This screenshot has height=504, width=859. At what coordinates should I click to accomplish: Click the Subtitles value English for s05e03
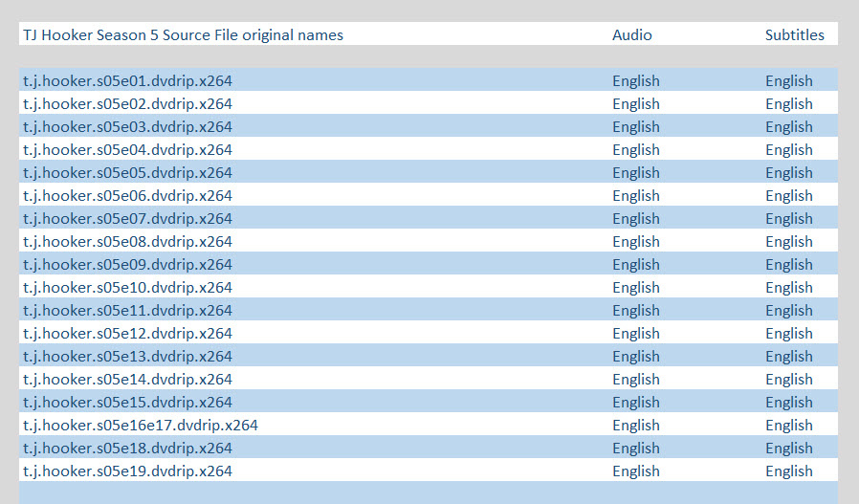point(789,127)
